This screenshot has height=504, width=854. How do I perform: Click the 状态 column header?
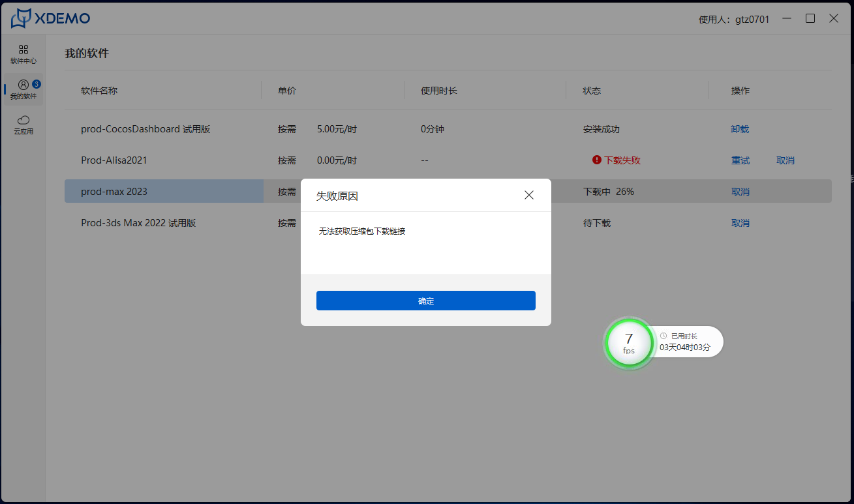592,91
